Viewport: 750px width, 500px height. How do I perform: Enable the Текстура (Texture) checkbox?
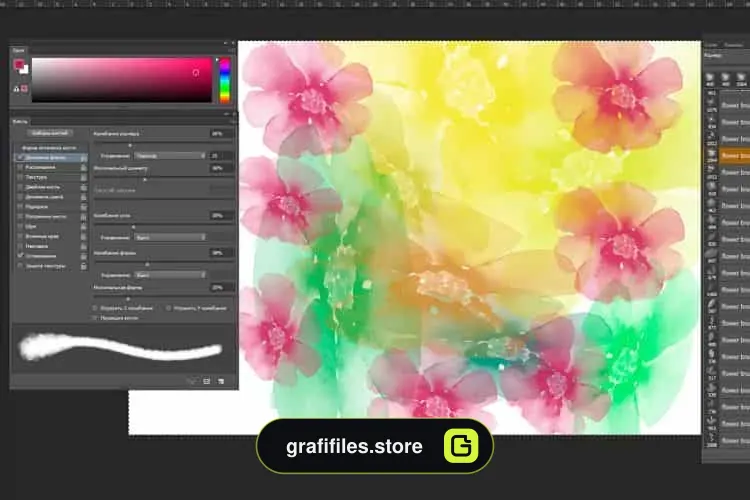tap(20, 177)
